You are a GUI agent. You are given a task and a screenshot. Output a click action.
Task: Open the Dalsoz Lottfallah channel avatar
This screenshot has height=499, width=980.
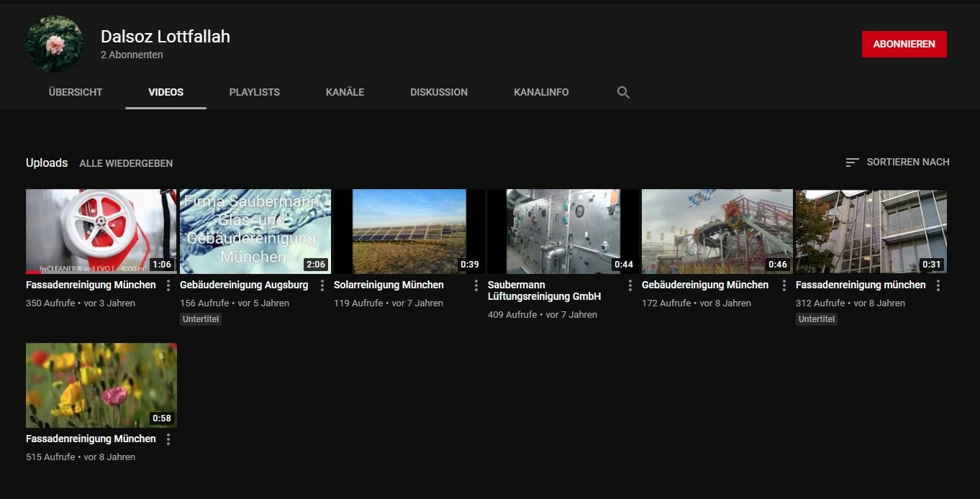(55, 44)
